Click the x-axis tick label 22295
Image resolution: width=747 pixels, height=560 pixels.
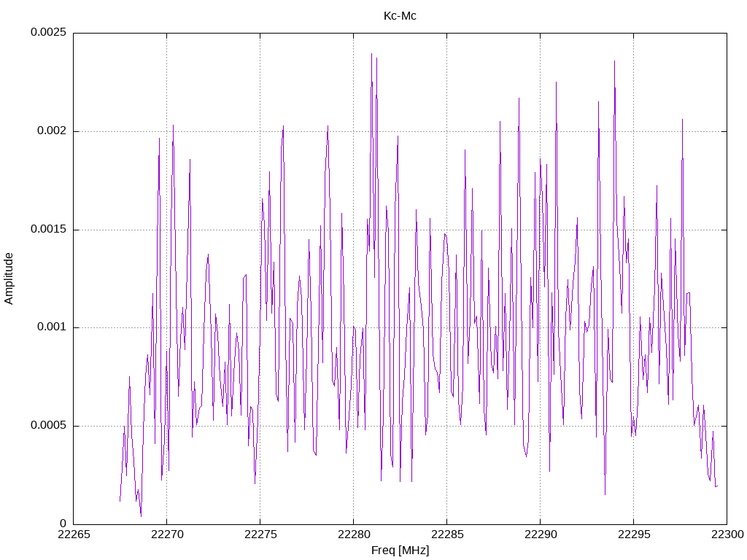click(x=634, y=534)
